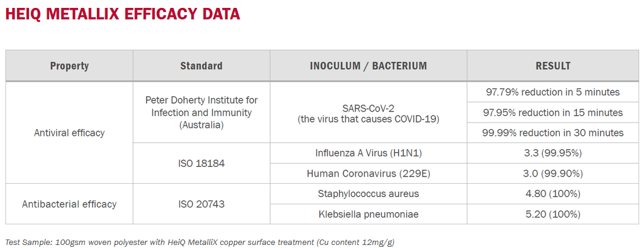The height and width of the screenshot is (248, 644).
Task: Click the 99.99% reduction in 30 minutes result
Action: pyautogui.click(x=553, y=133)
